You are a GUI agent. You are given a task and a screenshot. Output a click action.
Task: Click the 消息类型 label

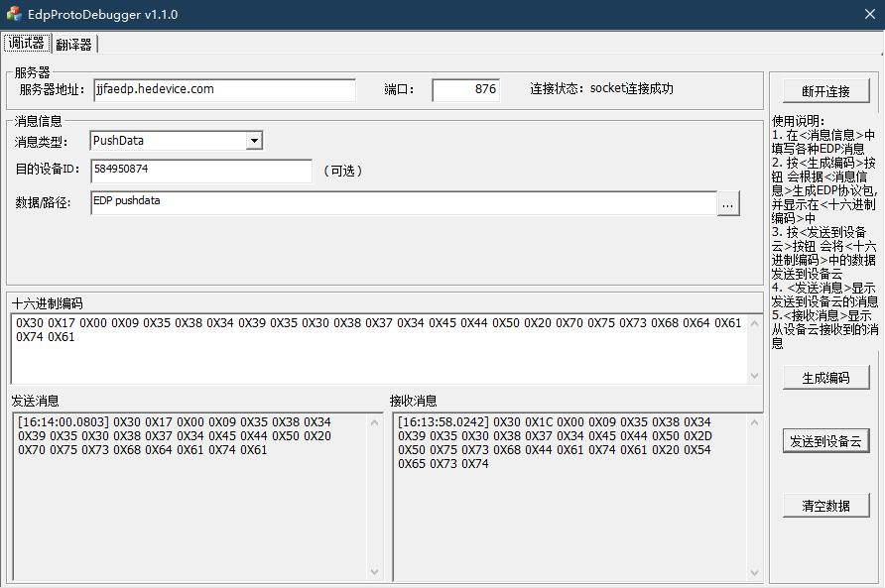tap(42, 142)
